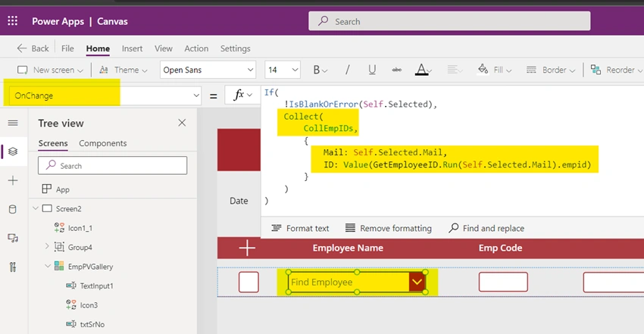Viewport: 644px width, 334px height.
Task: Click the Emp Code text input
Action: point(503,282)
